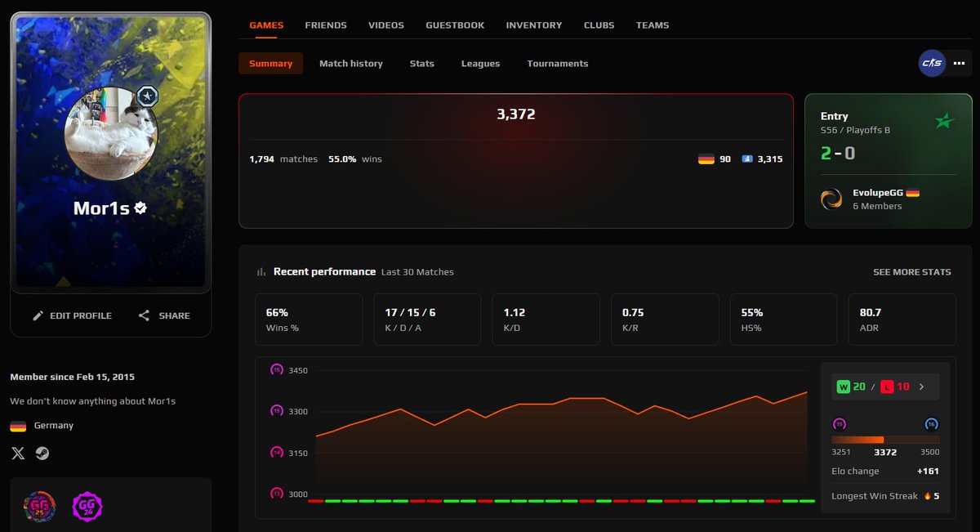This screenshot has width=980, height=532.
Task: Select the CS2 game icon
Action: (x=932, y=63)
